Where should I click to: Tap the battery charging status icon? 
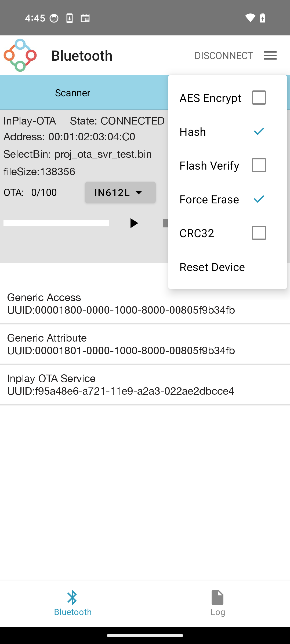(x=263, y=18)
